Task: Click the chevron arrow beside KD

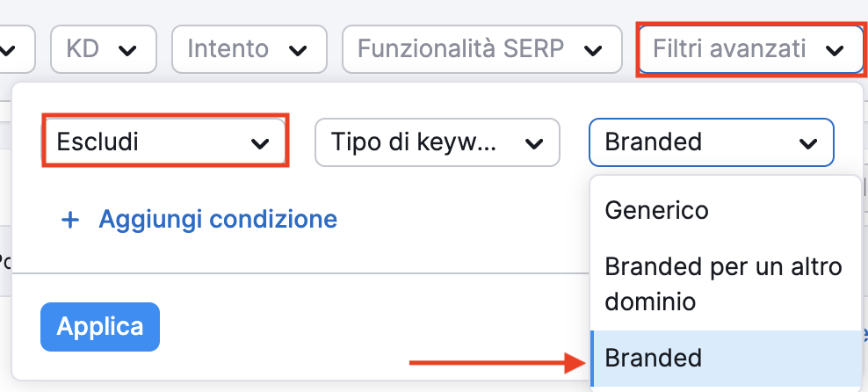Action: click(128, 49)
